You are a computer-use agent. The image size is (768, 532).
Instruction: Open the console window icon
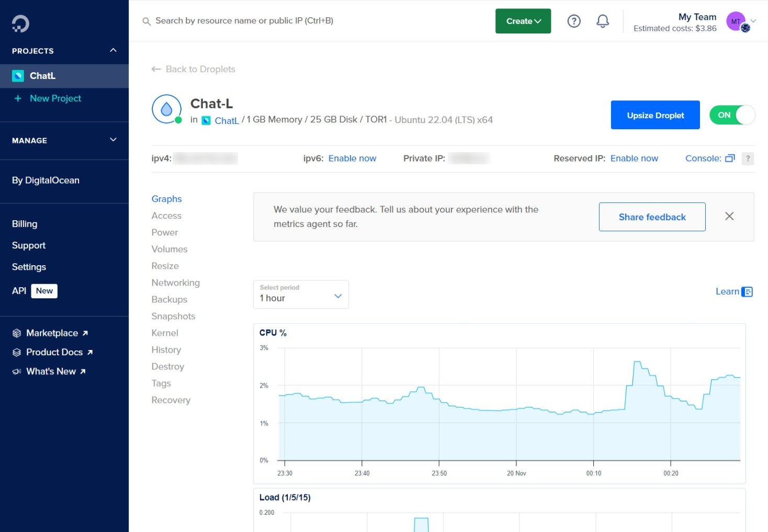click(x=730, y=159)
